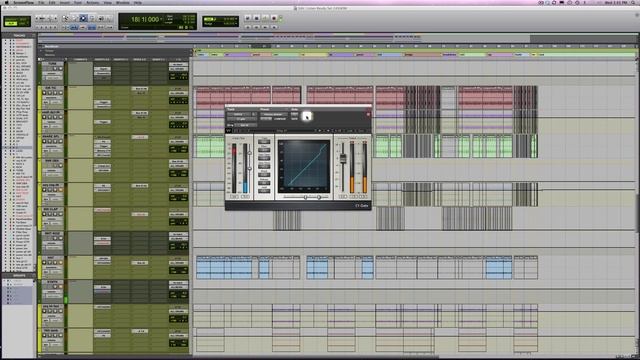Click Return to Zero in the transport
The image size is (640, 360).
pyautogui.click(x=248, y=27)
